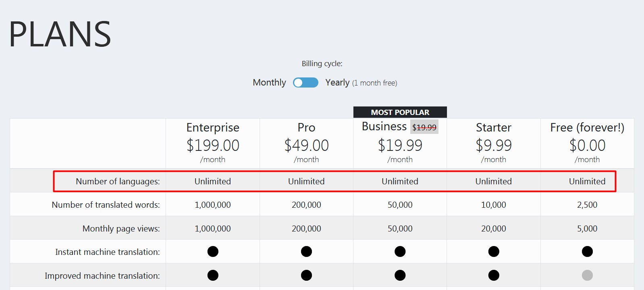Click Pro improved machine translation dot
644x290 pixels.
click(x=306, y=275)
